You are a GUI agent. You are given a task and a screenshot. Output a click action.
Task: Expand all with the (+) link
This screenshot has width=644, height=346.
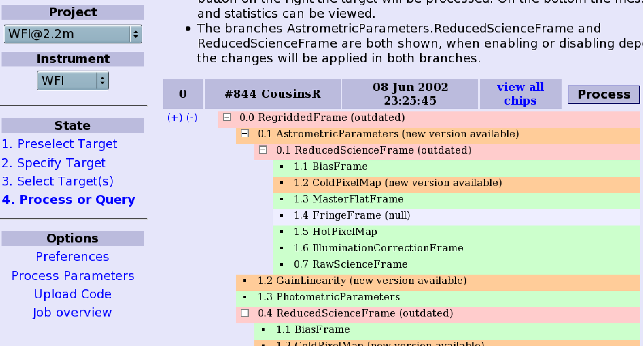(x=175, y=117)
